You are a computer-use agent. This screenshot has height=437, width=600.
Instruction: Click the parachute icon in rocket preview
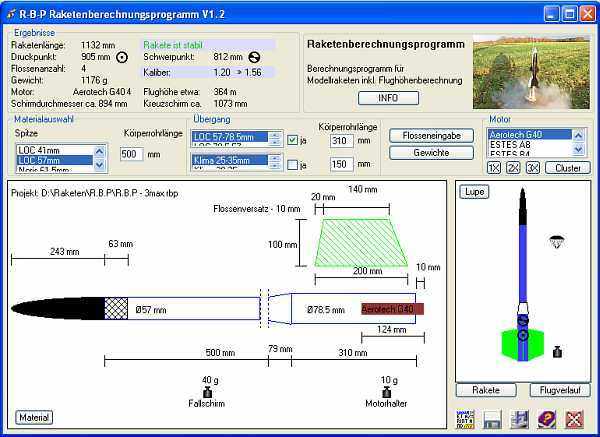(557, 242)
